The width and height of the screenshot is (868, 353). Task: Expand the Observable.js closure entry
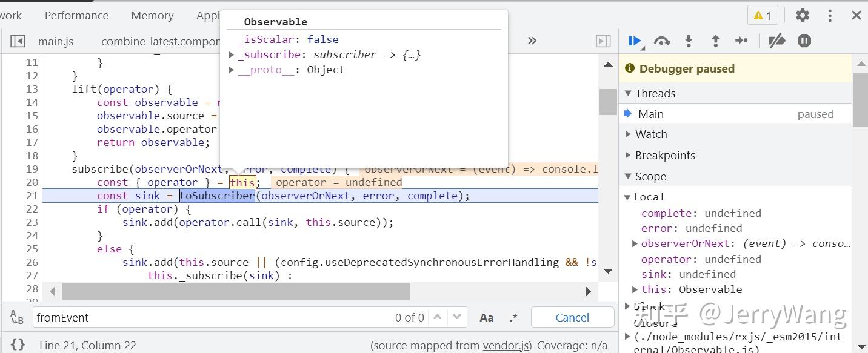[x=627, y=337]
